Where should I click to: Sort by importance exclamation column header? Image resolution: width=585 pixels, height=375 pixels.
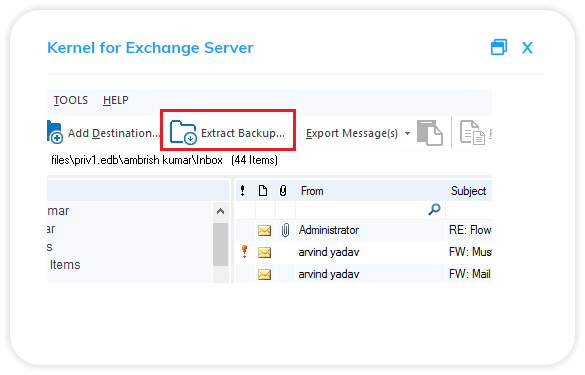[243, 191]
